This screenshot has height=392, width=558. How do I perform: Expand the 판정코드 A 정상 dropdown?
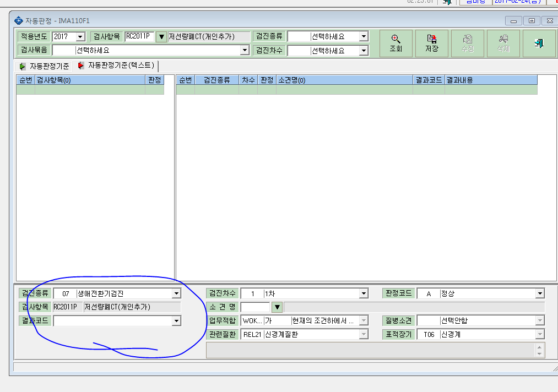tap(540, 293)
